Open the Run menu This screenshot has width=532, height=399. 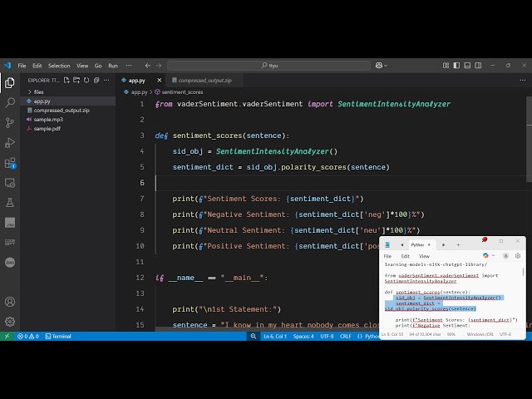click(x=113, y=66)
